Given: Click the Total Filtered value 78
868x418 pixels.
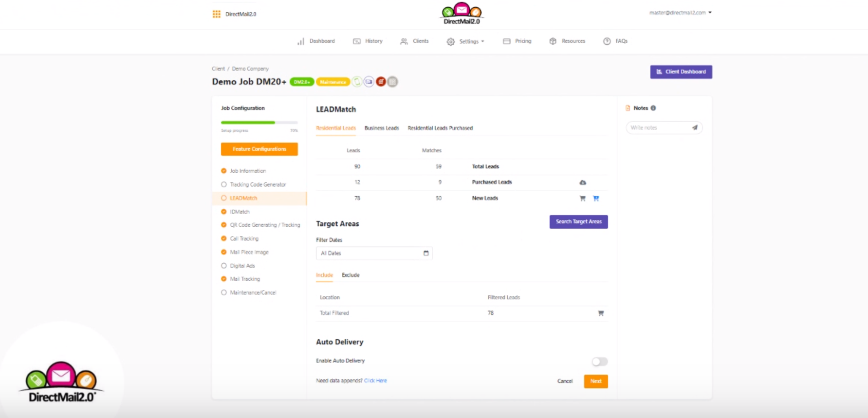Looking at the screenshot, I should click(x=491, y=313).
